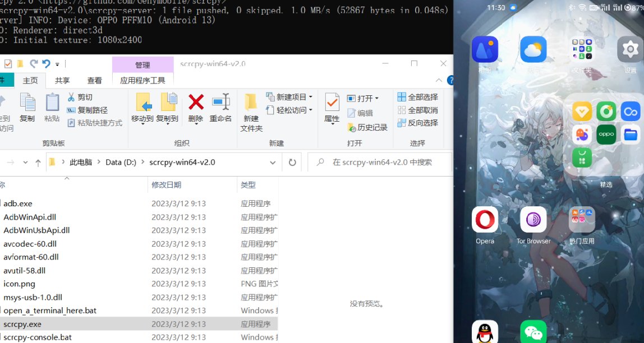Click the Copy (复制) ribbon icon
The width and height of the screenshot is (644, 343).
[x=27, y=102]
